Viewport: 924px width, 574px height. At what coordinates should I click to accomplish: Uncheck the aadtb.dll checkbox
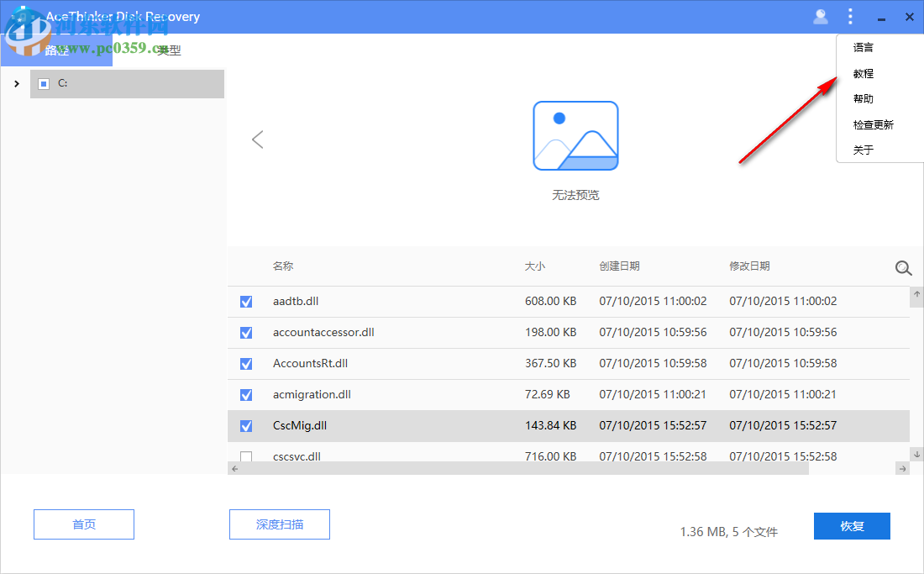pyautogui.click(x=245, y=301)
